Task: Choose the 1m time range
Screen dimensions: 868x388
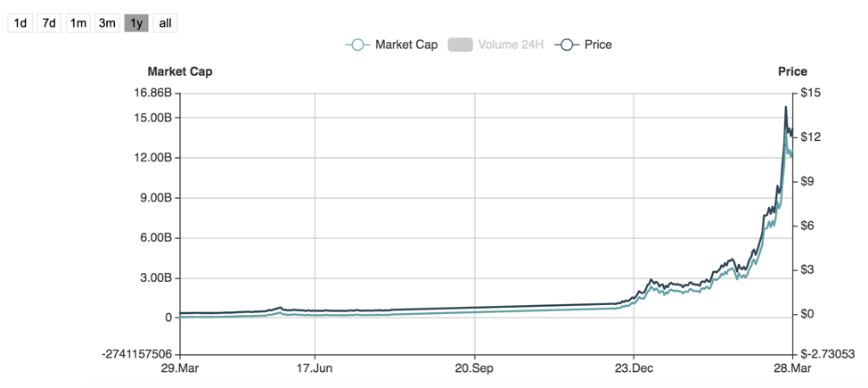Action: point(78,22)
